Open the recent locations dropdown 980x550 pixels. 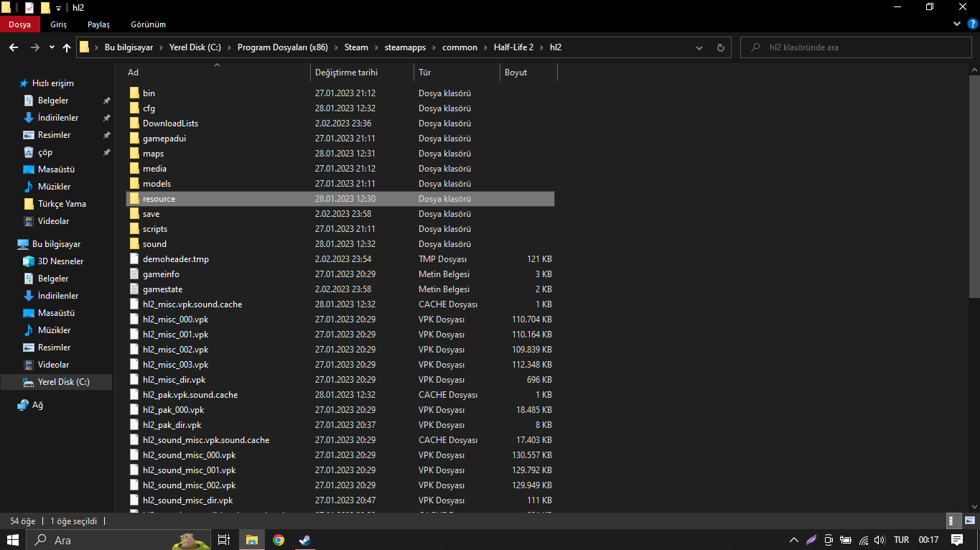pos(52,47)
